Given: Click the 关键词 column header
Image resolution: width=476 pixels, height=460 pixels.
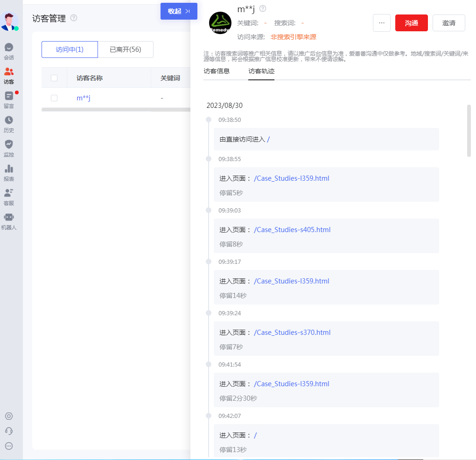Looking at the screenshot, I should click(x=170, y=78).
